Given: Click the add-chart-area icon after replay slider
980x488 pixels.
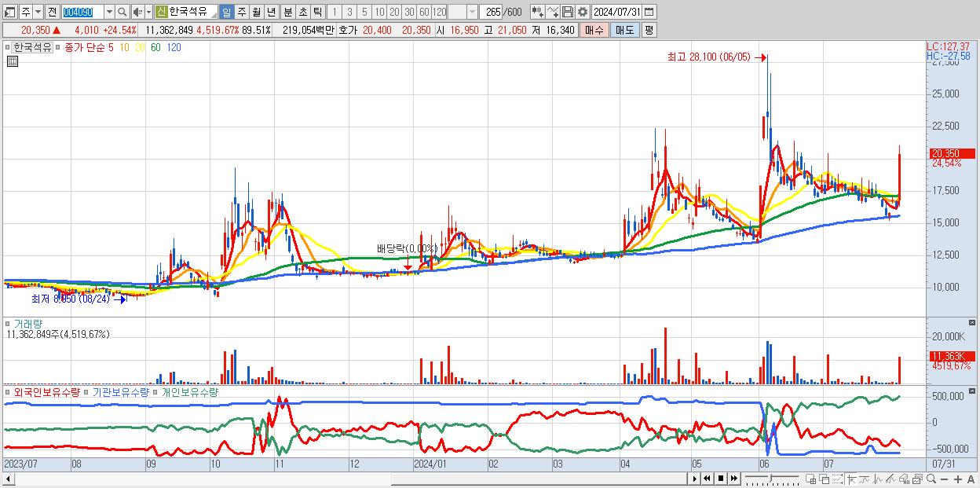Looking at the screenshot, I should 810,479.
